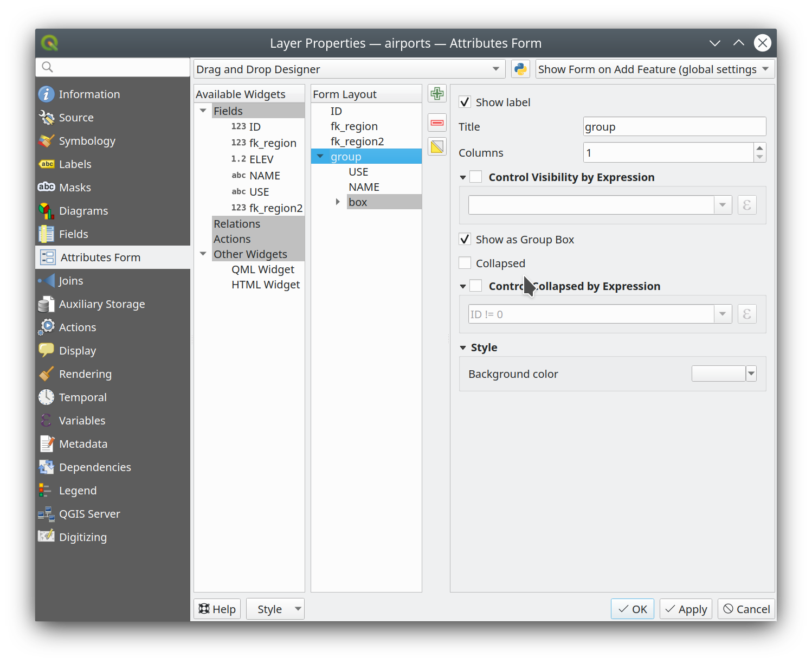The height and width of the screenshot is (663, 812).
Task: Open the Python init code button
Action: pos(520,69)
